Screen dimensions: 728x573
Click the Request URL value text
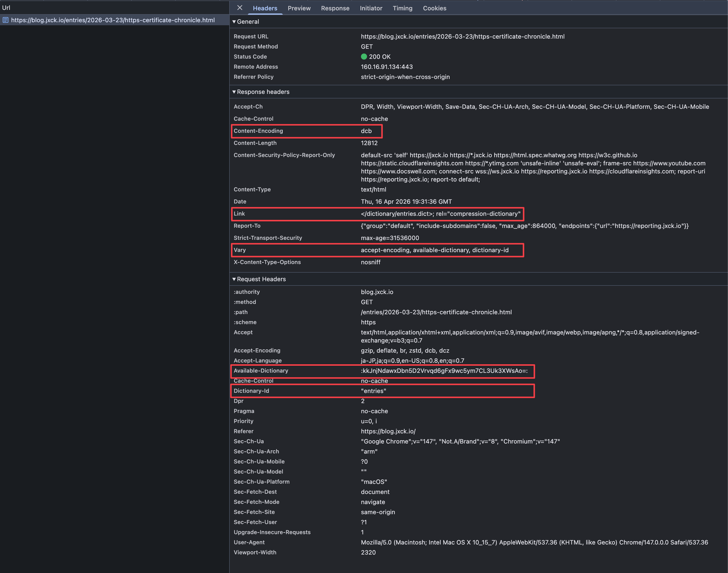click(x=462, y=37)
